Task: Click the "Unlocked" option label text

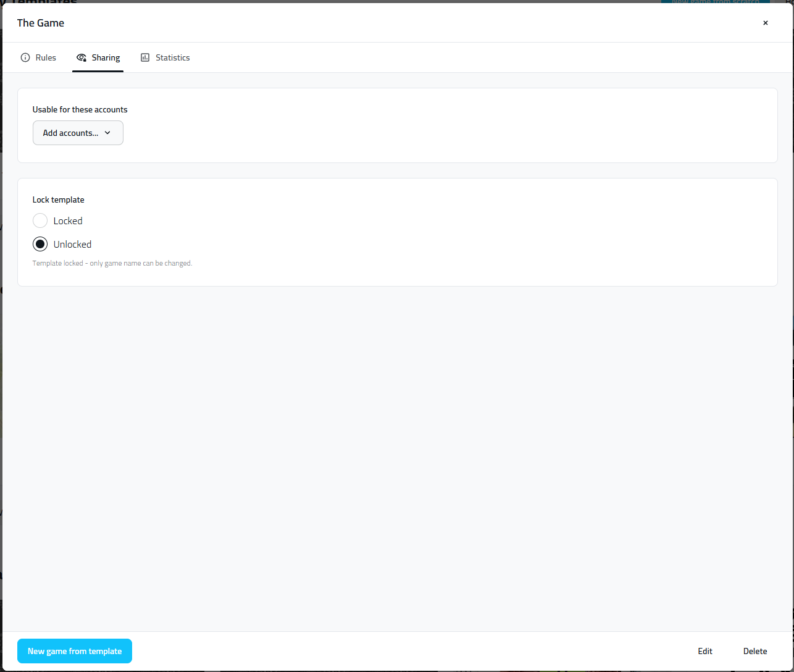Action: pyautogui.click(x=72, y=244)
